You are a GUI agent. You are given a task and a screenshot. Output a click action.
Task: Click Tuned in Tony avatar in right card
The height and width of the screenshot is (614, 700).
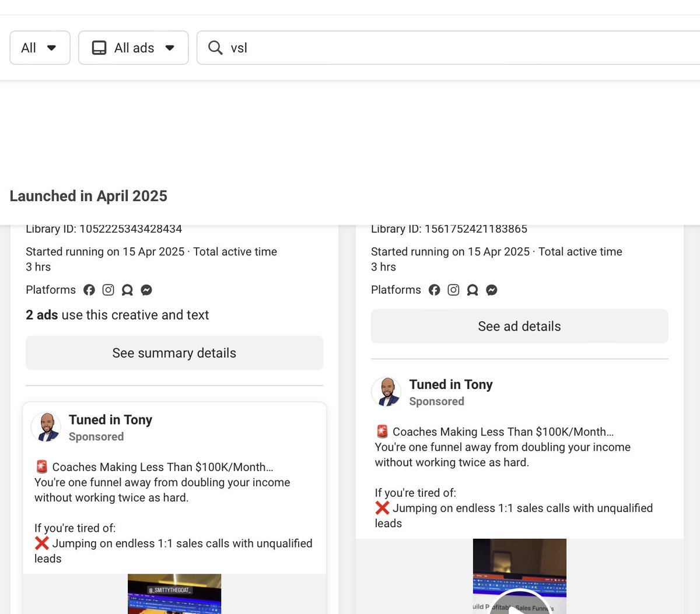[x=387, y=391]
